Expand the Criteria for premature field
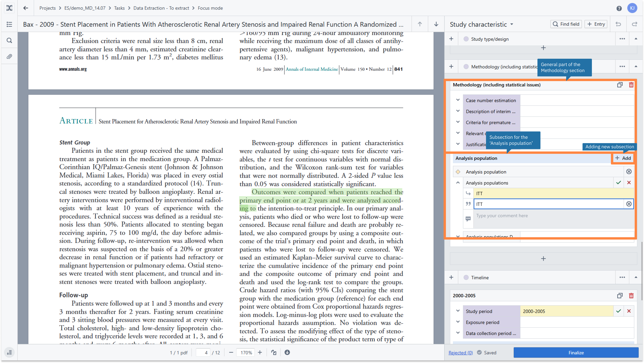Image resolution: width=644 pixels, height=363 pixels. 458,122
